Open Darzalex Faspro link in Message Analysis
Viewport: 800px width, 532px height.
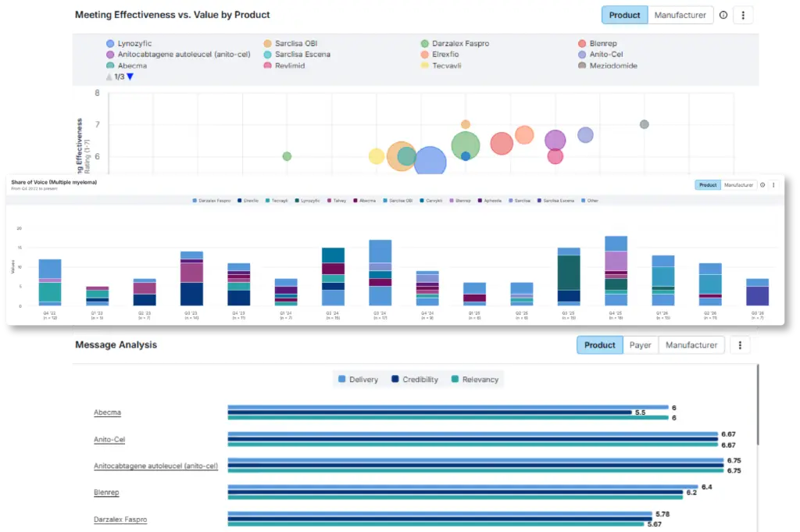(x=120, y=520)
